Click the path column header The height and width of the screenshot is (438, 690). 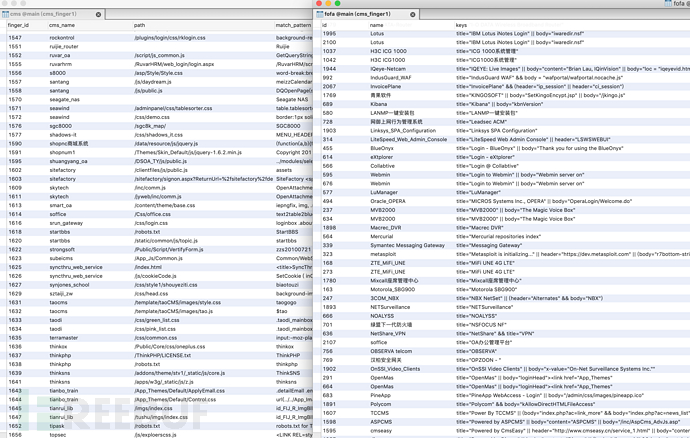point(139,25)
